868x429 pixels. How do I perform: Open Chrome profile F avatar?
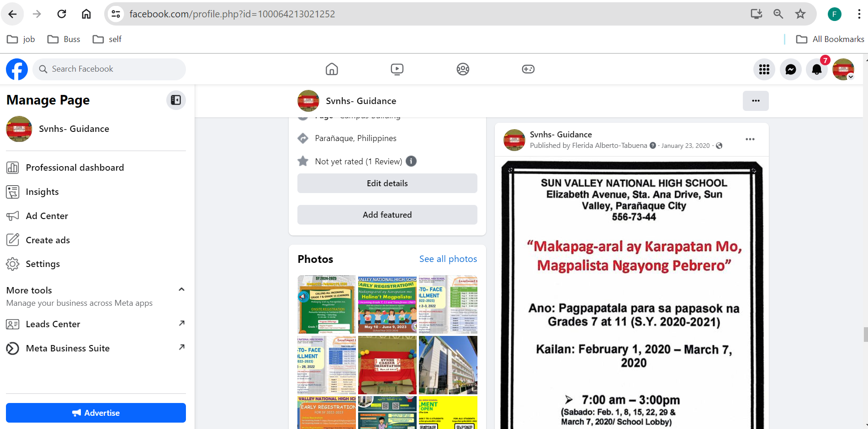[x=835, y=14]
